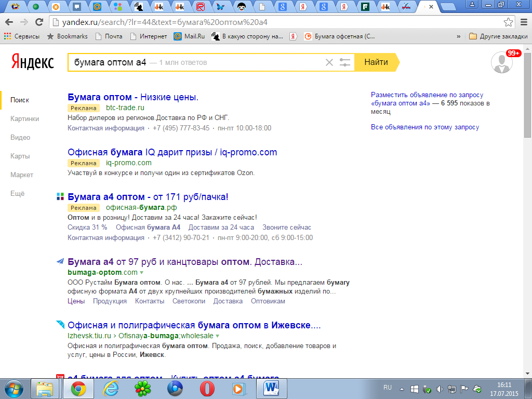Open the Другие закладки folder
Screen dimensions: 532x399
(498, 36)
